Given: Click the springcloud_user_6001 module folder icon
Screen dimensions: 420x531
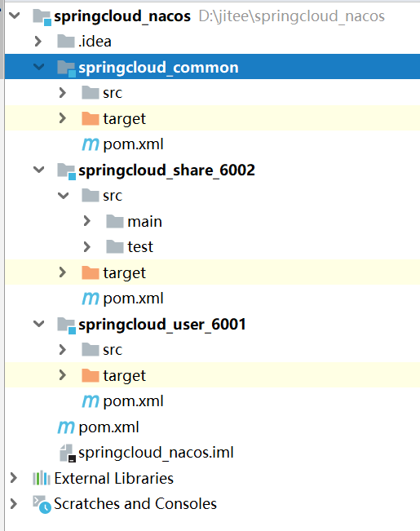Looking at the screenshot, I should click(x=67, y=325).
